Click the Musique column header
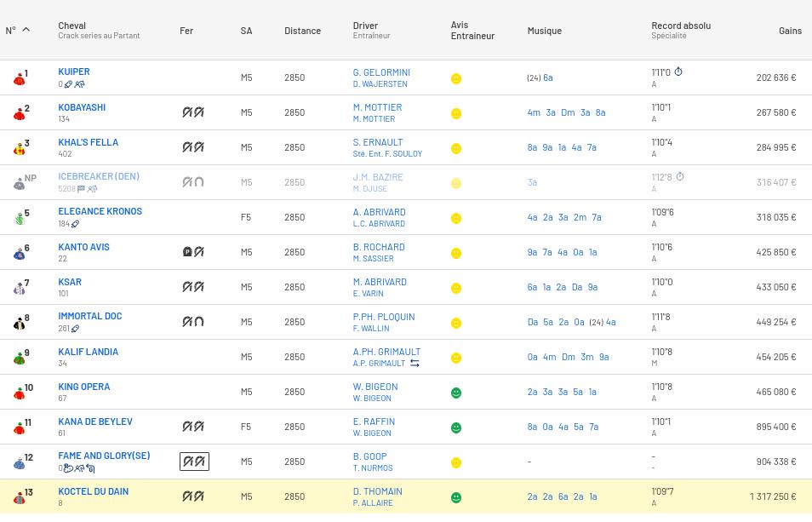The height and width of the screenshot is (522, 812). pyautogui.click(x=544, y=31)
